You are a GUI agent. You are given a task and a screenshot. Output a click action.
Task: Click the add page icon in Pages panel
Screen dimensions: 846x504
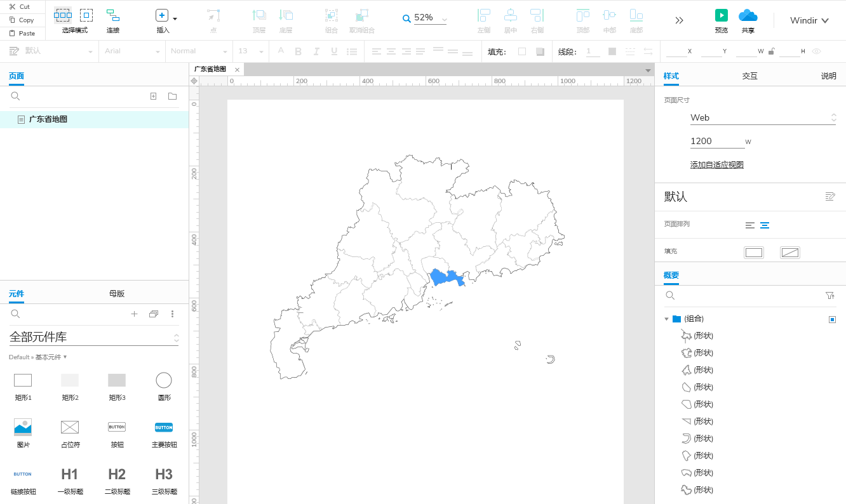(x=153, y=96)
